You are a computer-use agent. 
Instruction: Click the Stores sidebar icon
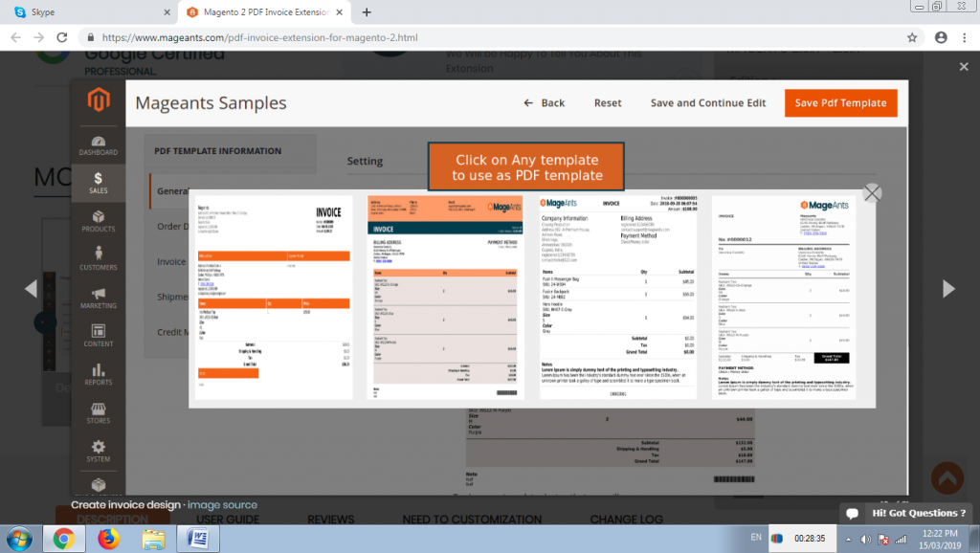click(98, 409)
